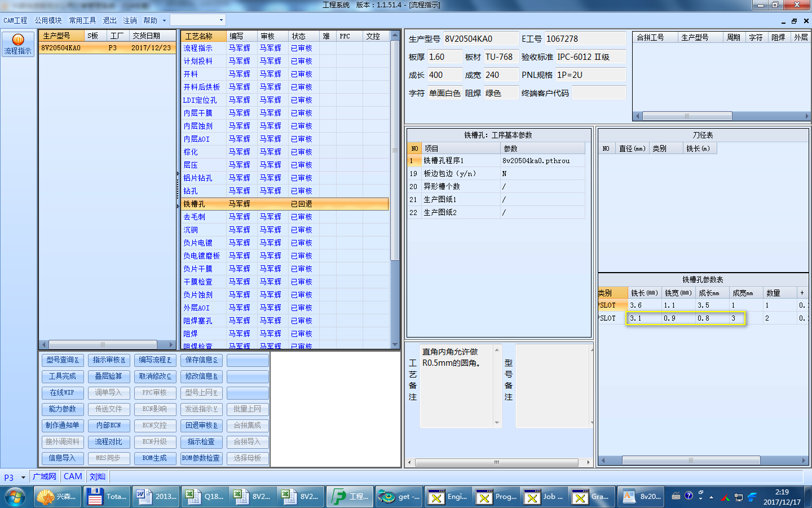Click the 叠层验算 button
The width and height of the screenshot is (812, 508).
pyautogui.click(x=109, y=376)
